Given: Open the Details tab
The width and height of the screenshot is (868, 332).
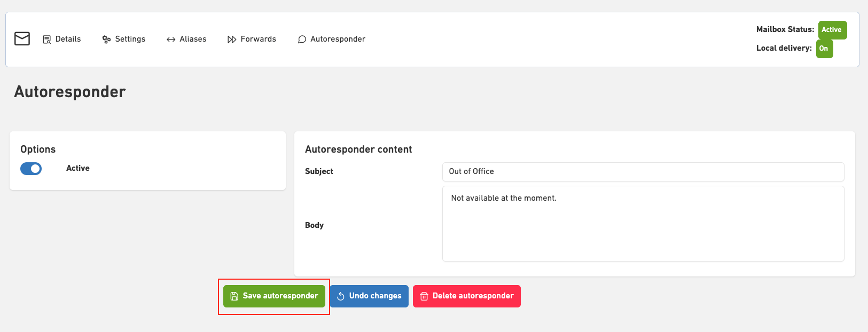Looking at the screenshot, I should pos(62,39).
